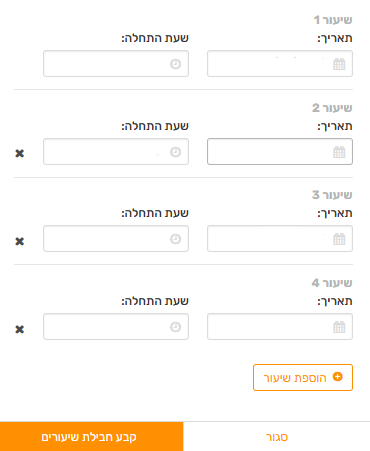Open the calendar icon for lesson 2 date
The width and height of the screenshot is (370, 451).
tap(339, 152)
